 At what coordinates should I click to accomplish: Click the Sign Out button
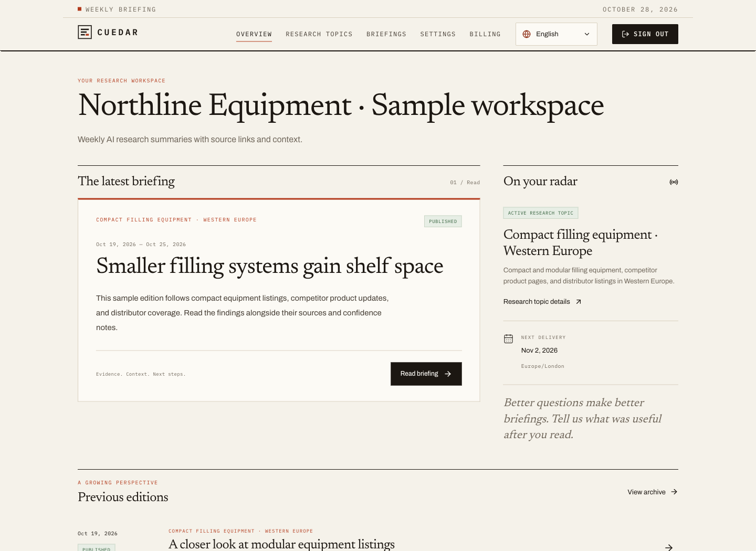pyautogui.click(x=645, y=34)
